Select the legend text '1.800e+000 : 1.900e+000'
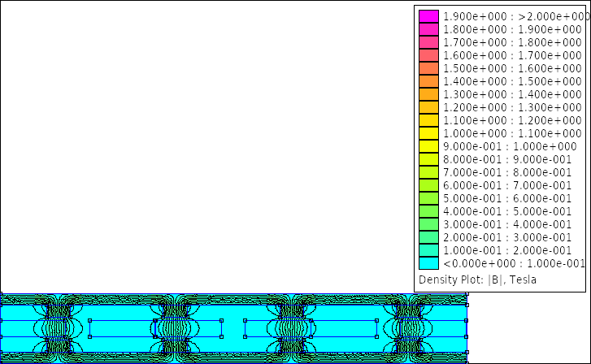The width and height of the screenshot is (591, 364). (x=513, y=29)
